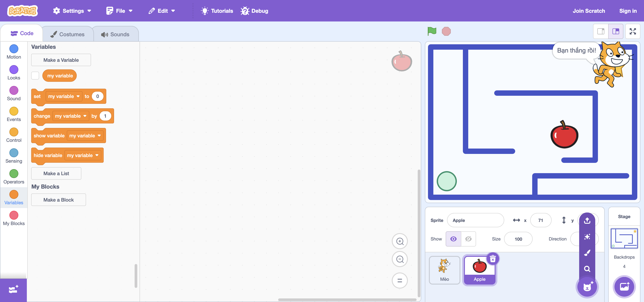Zoom in the code workspace

(400, 241)
